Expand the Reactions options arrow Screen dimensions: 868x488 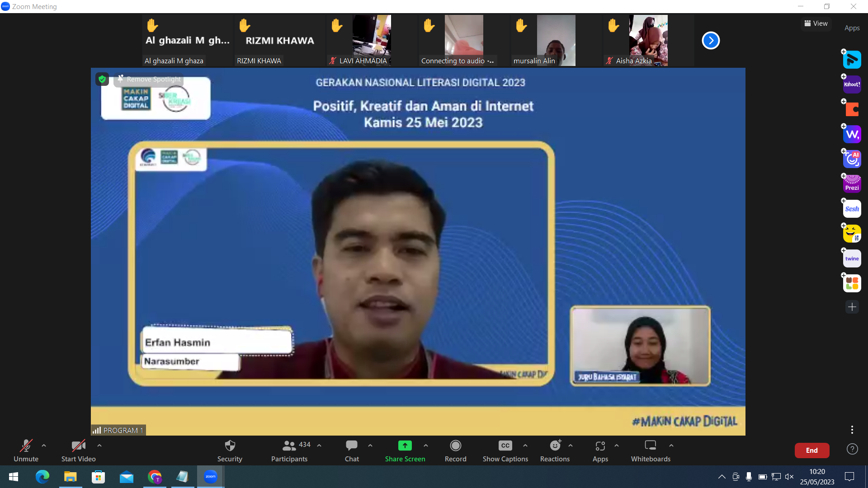(571, 446)
